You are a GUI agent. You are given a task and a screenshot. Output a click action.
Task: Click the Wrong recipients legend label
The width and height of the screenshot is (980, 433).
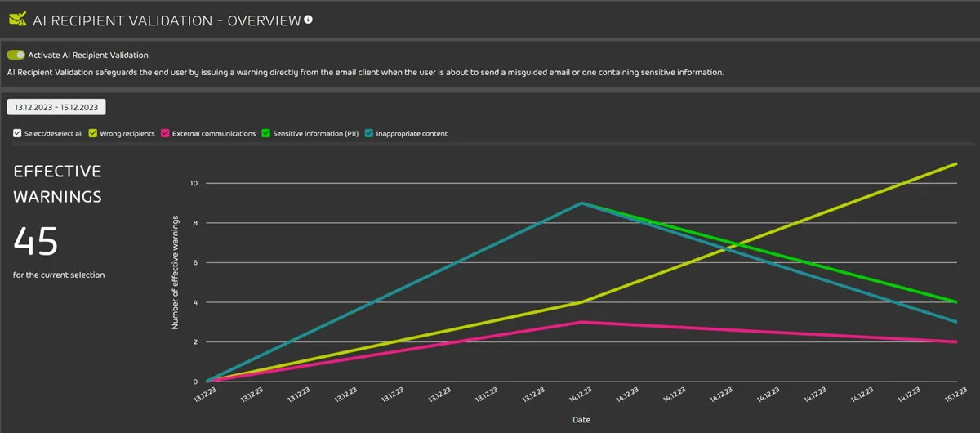tap(127, 133)
